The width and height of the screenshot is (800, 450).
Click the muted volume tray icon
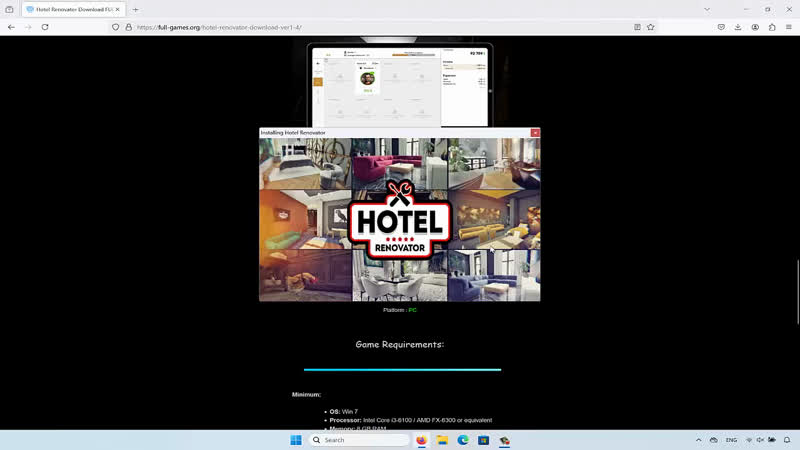pyautogui.click(x=760, y=440)
